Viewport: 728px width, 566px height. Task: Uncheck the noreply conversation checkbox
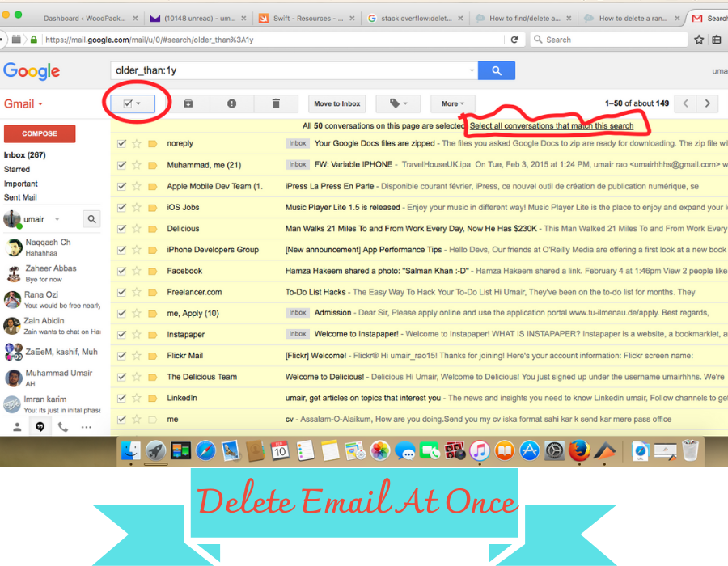click(x=121, y=143)
